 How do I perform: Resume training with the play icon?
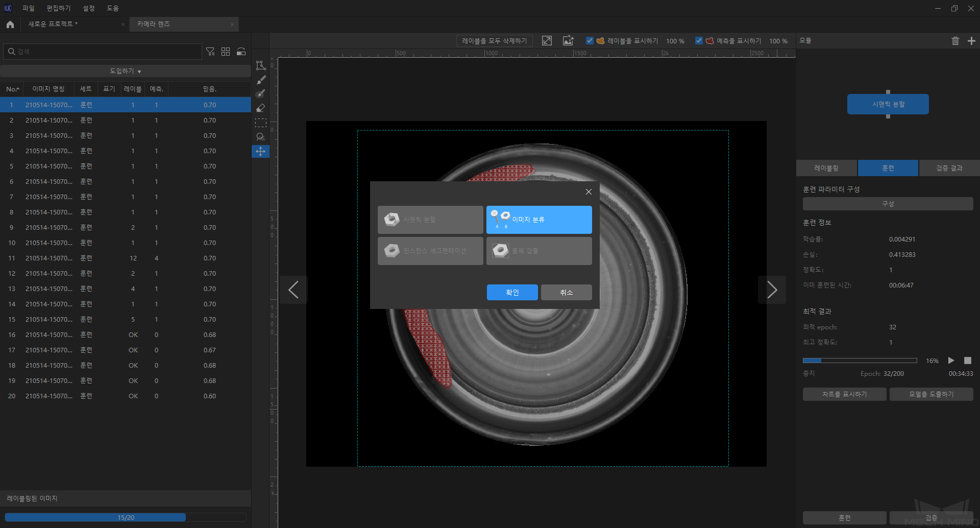(x=951, y=361)
